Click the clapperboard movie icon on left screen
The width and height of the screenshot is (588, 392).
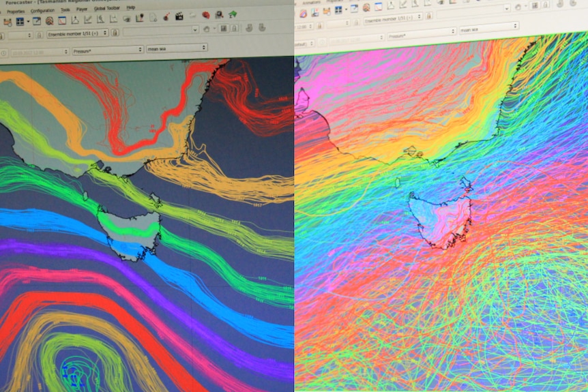tap(179, 16)
